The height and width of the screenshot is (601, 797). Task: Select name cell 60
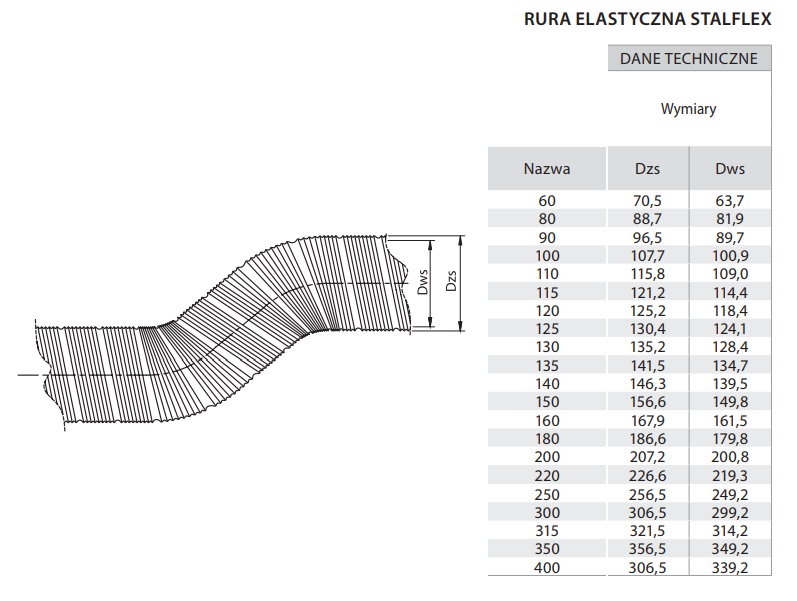tap(547, 201)
